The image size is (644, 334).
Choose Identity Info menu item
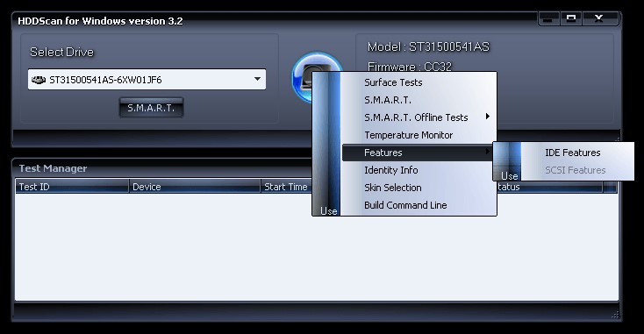[x=419, y=170]
